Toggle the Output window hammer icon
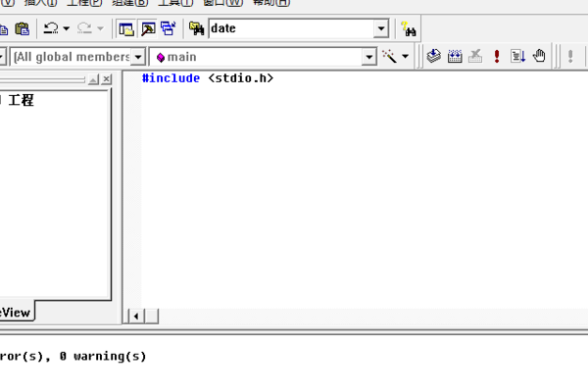The image size is (588, 392). coord(148,28)
